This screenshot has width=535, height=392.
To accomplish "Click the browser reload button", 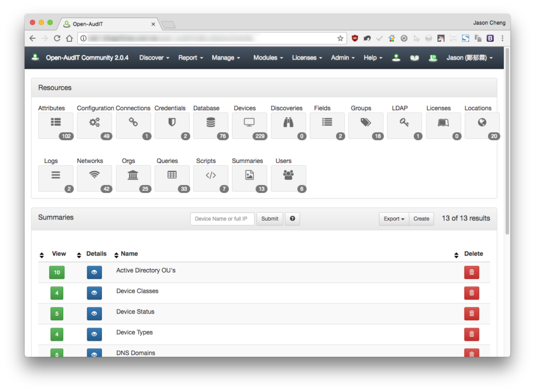I will tap(57, 38).
